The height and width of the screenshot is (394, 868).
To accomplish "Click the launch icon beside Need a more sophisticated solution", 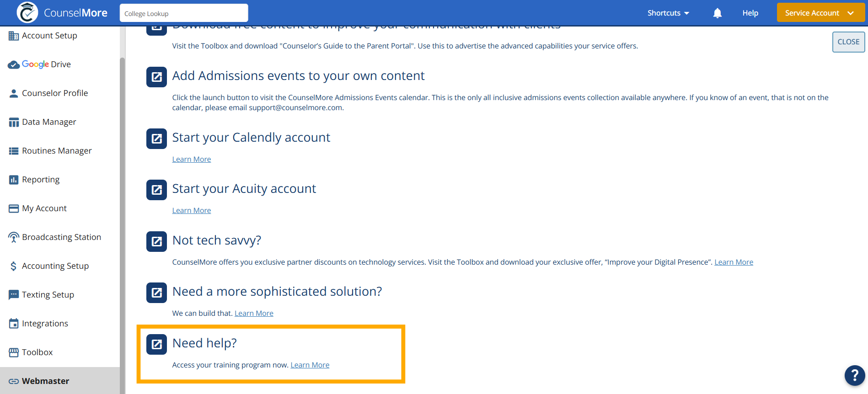I will (x=156, y=293).
